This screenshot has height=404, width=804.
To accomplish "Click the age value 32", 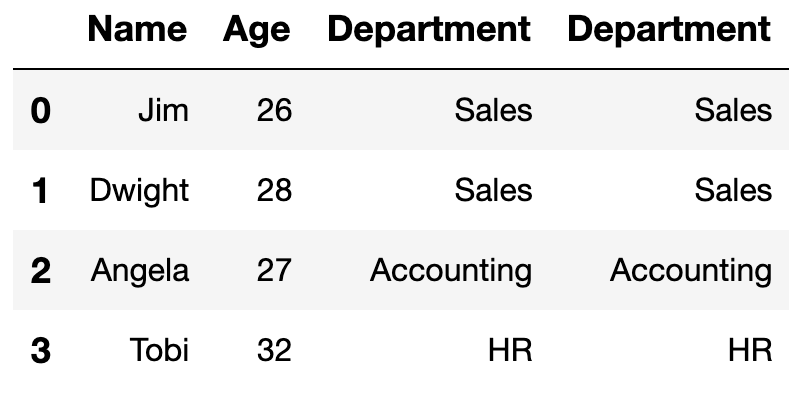I will [274, 350].
